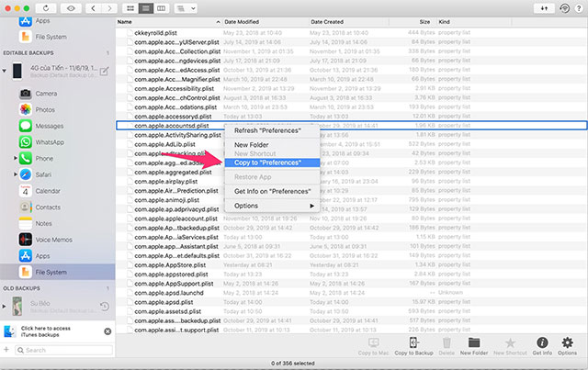Open help question mark button

(x=579, y=8)
